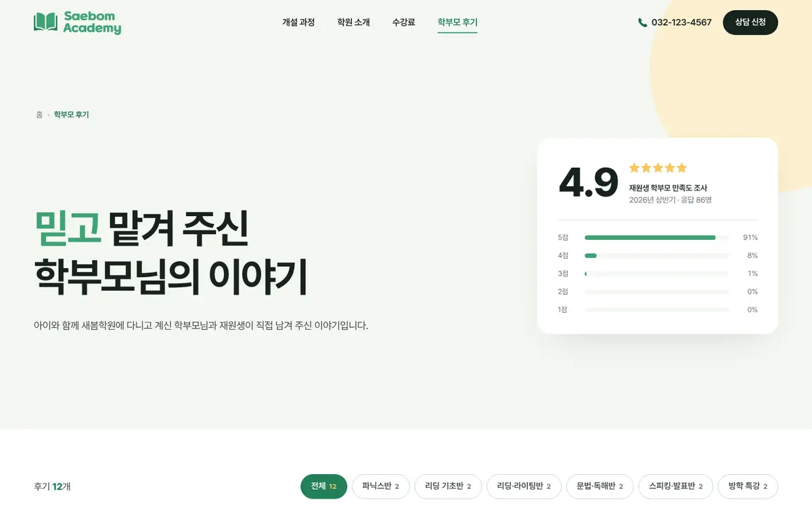Click the 학부모님의 이야기 headline line

point(171,276)
